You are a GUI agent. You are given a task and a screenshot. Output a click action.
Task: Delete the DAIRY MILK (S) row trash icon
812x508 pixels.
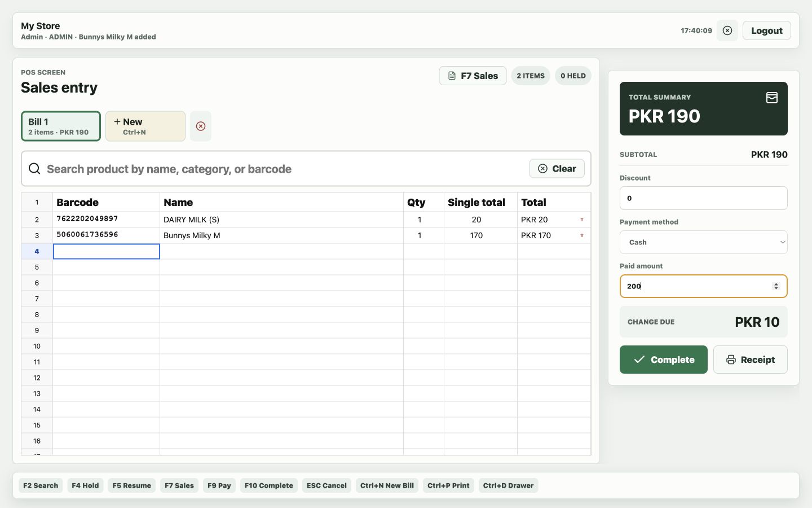pyautogui.click(x=582, y=220)
